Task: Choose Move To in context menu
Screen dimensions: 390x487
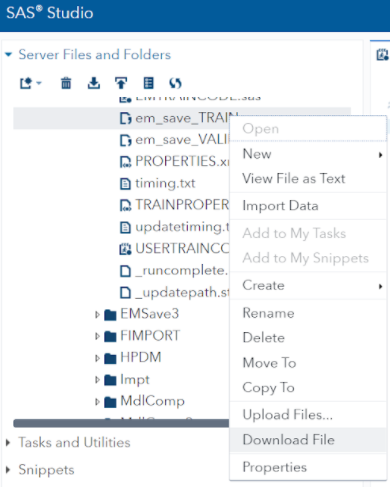Action: 308,363
